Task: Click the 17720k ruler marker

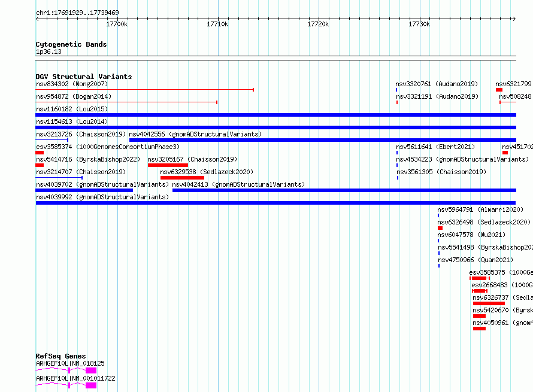Action: pos(318,24)
